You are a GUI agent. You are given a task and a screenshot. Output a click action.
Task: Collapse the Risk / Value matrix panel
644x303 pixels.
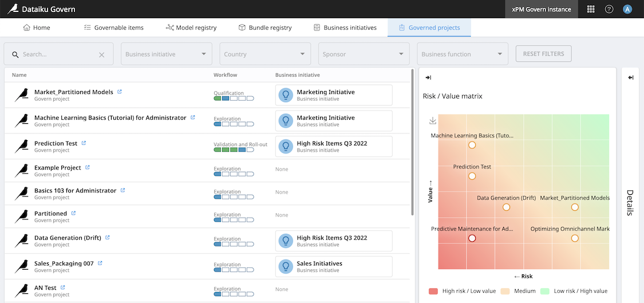428,78
